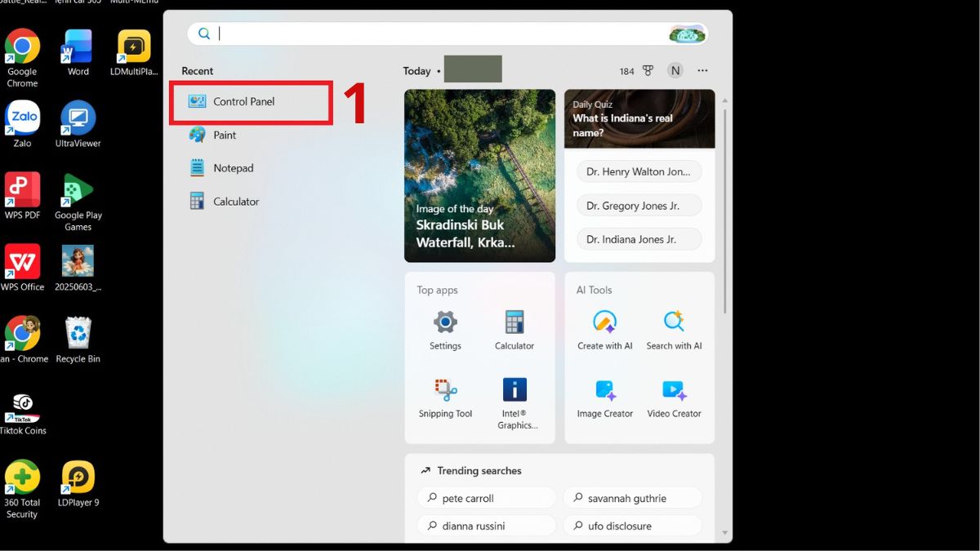Search trending term dianna russini
This screenshot has height=551, width=980.
tap(487, 526)
